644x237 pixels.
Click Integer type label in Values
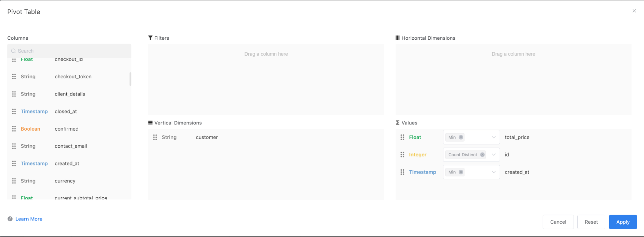point(418,155)
